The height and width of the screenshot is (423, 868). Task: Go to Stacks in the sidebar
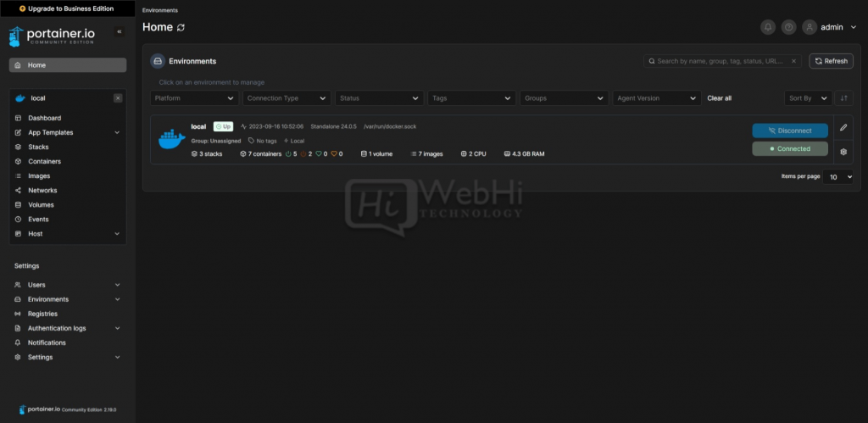38,147
